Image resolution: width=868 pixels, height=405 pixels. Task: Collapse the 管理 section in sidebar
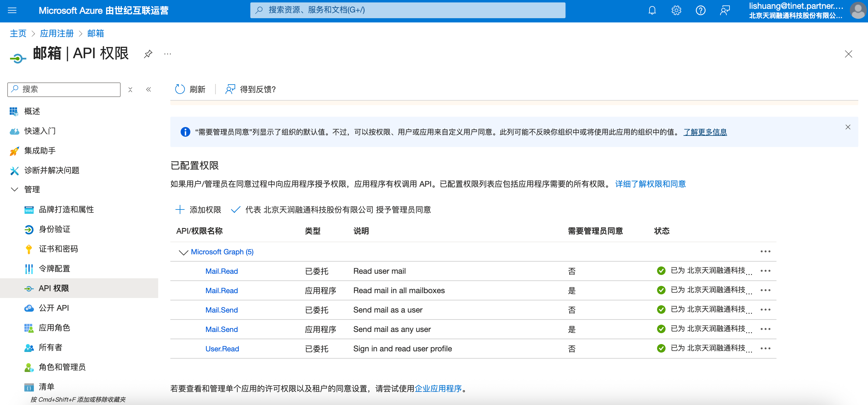click(x=15, y=189)
